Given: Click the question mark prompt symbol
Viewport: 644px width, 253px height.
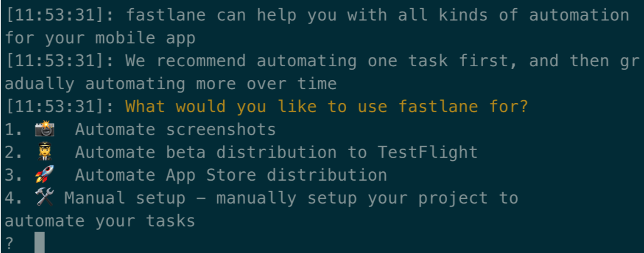Looking at the screenshot, I should pos(9,244).
